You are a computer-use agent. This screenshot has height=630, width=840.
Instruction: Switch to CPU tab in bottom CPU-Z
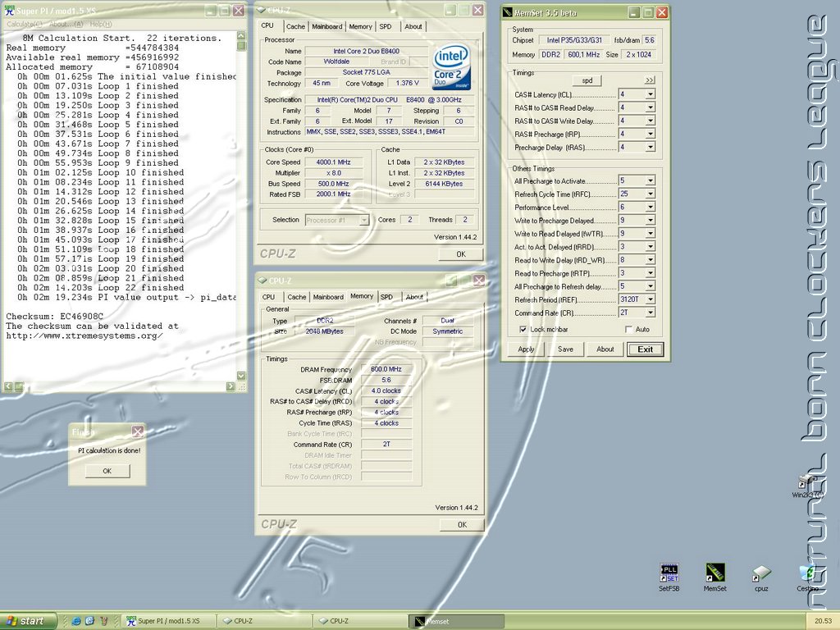click(268, 297)
